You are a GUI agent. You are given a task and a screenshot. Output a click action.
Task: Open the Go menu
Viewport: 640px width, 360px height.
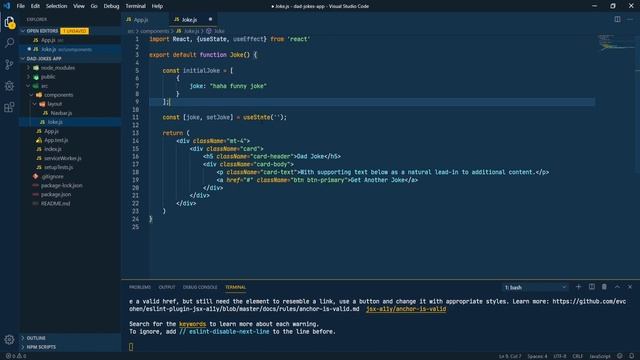click(x=94, y=6)
